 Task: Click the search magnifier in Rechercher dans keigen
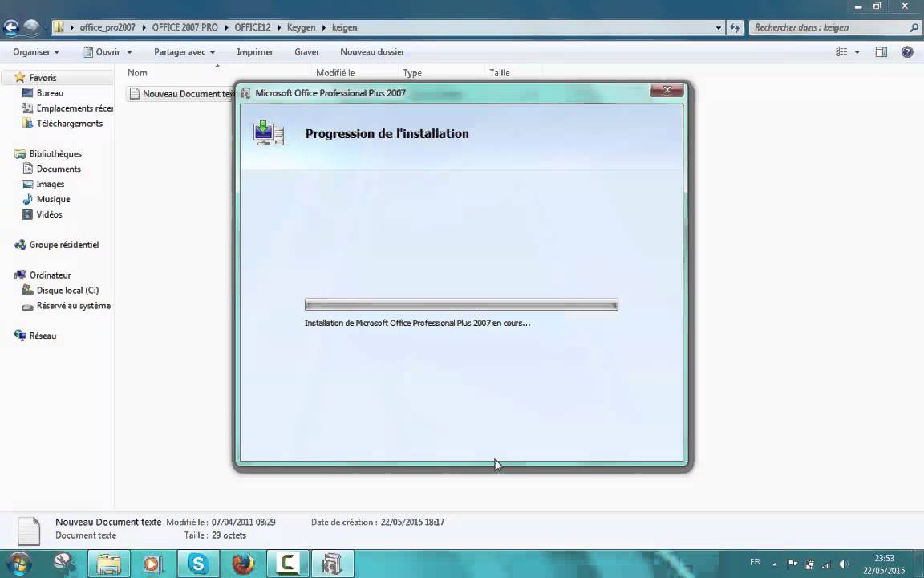914,28
